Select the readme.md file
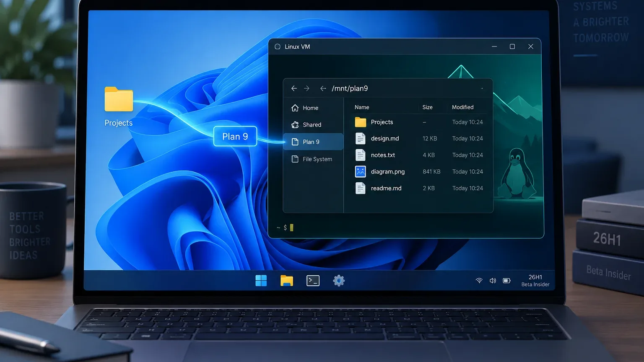Screen dimensions: 644x362 tap(419, 188)
